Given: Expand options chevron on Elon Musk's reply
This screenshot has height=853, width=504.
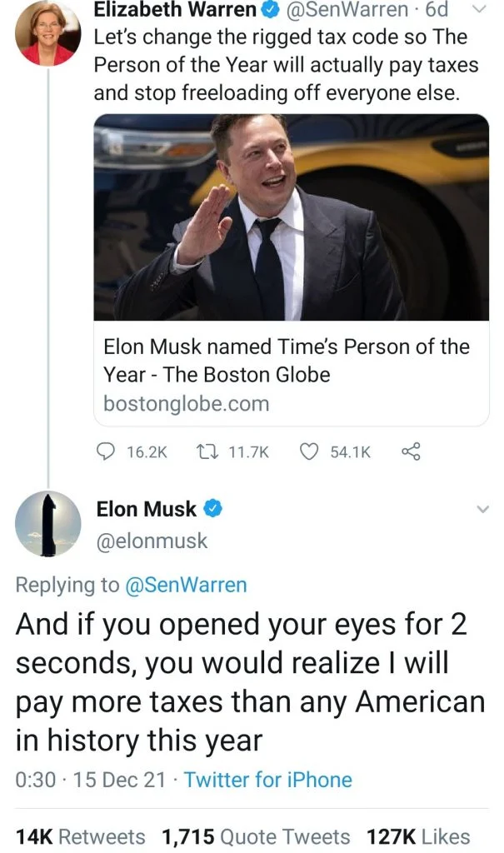Looking at the screenshot, I should pos(481,509).
